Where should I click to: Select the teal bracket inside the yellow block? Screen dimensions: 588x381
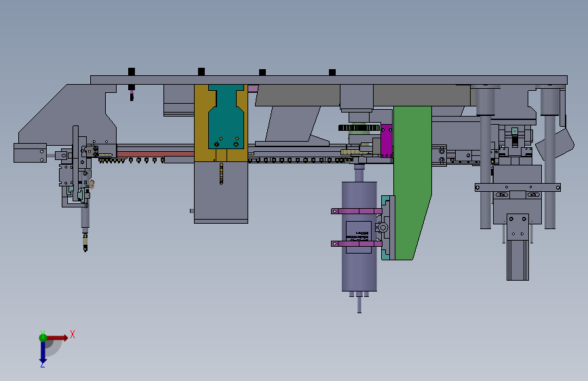227,116
